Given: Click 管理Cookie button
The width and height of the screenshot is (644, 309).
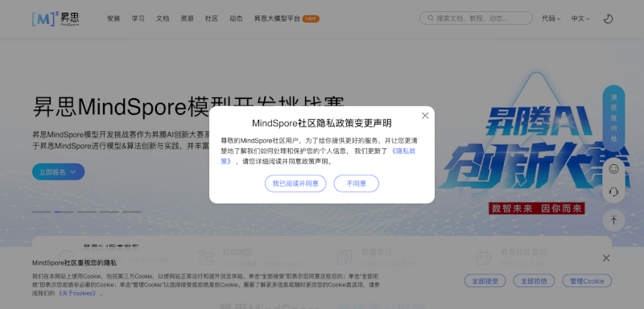Looking at the screenshot, I should [587, 281].
